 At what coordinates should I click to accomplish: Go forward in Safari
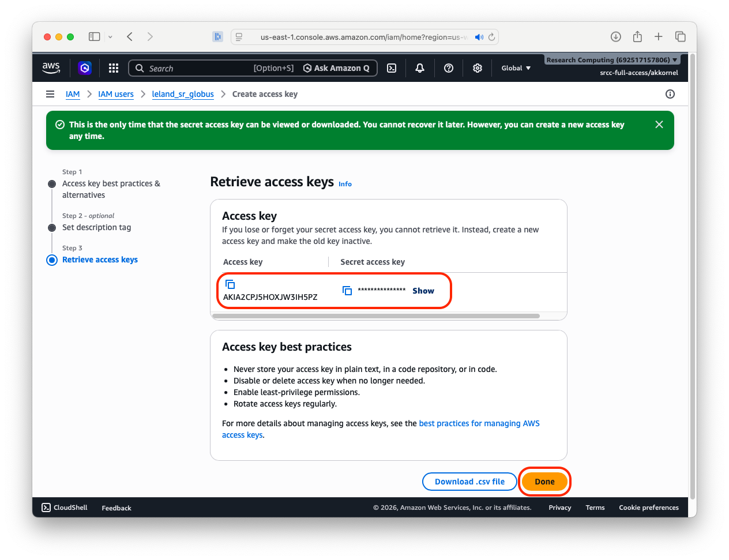tap(150, 37)
